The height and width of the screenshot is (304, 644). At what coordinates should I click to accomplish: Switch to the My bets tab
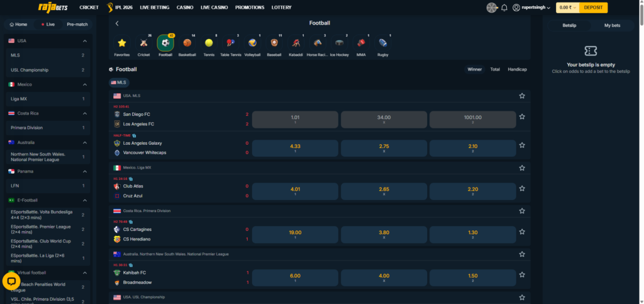click(612, 25)
